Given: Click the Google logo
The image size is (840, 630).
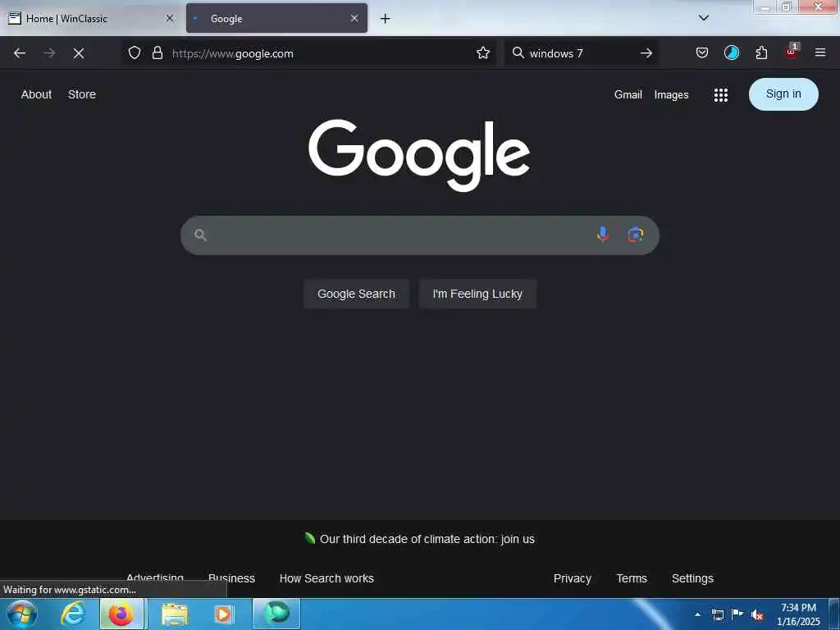Looking at the screenshot, I should 419,155.
